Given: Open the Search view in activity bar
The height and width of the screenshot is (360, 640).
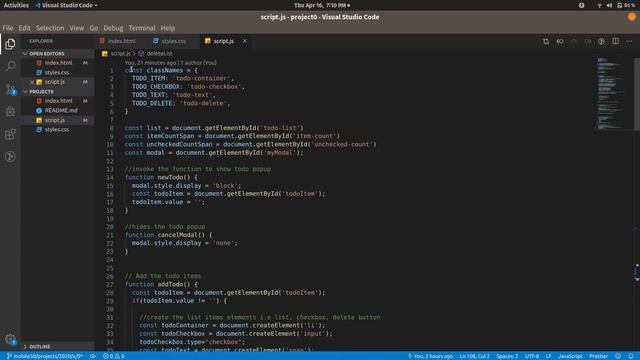Looking at the screenshot, I should (x=10, y=66).
